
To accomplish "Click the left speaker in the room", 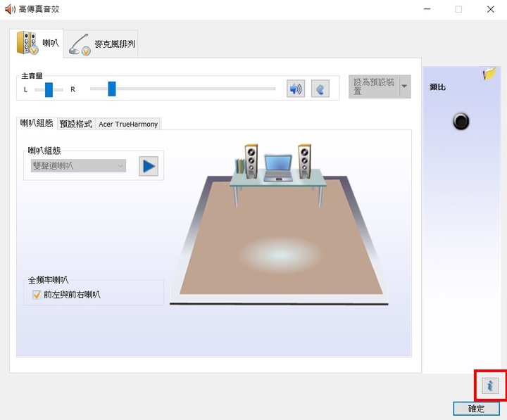I will point(251,161).
